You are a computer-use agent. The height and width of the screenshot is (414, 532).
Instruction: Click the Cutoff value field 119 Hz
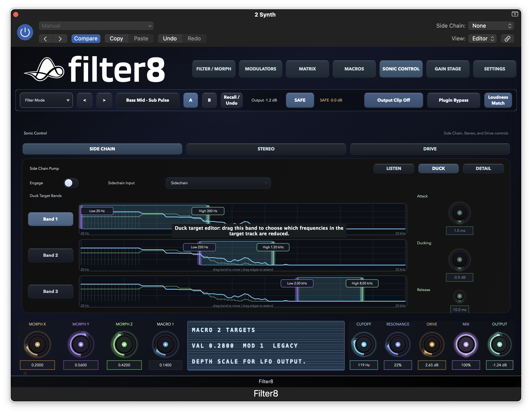[364, 365]
